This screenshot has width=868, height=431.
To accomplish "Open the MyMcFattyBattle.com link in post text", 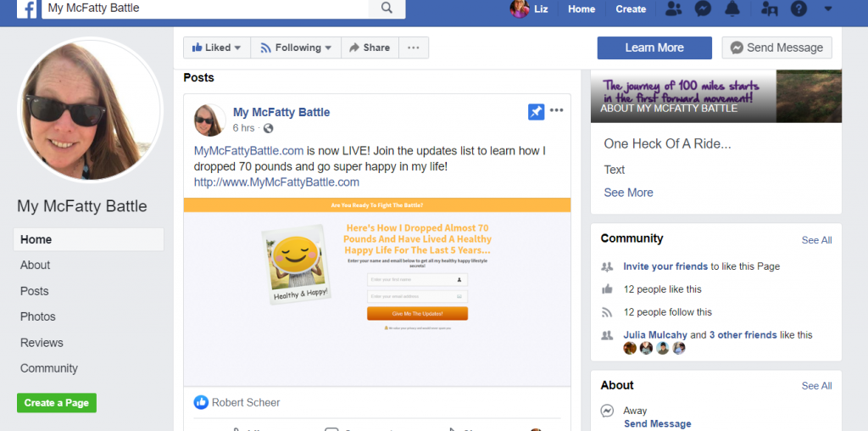I will (248, 151).
